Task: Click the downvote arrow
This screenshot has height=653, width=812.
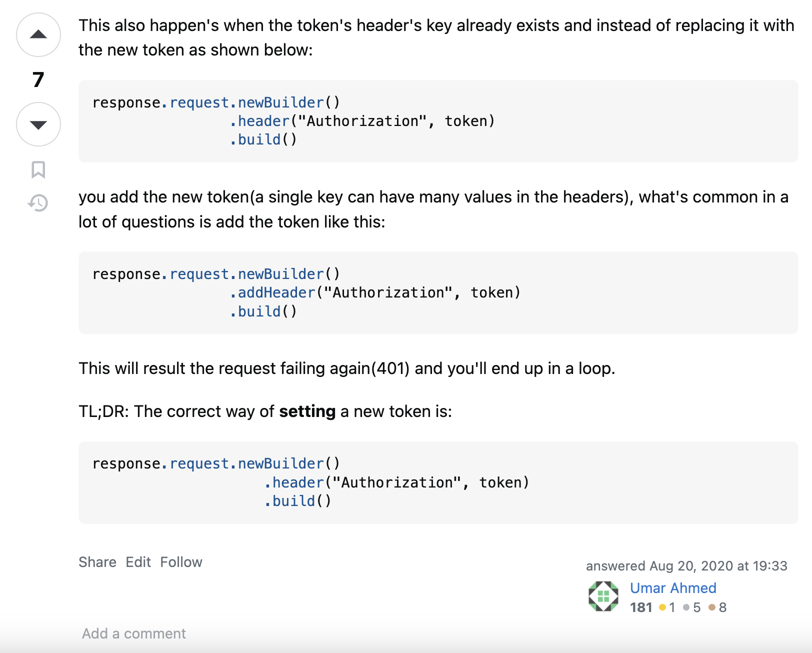Action: click(x=37, y=124)
